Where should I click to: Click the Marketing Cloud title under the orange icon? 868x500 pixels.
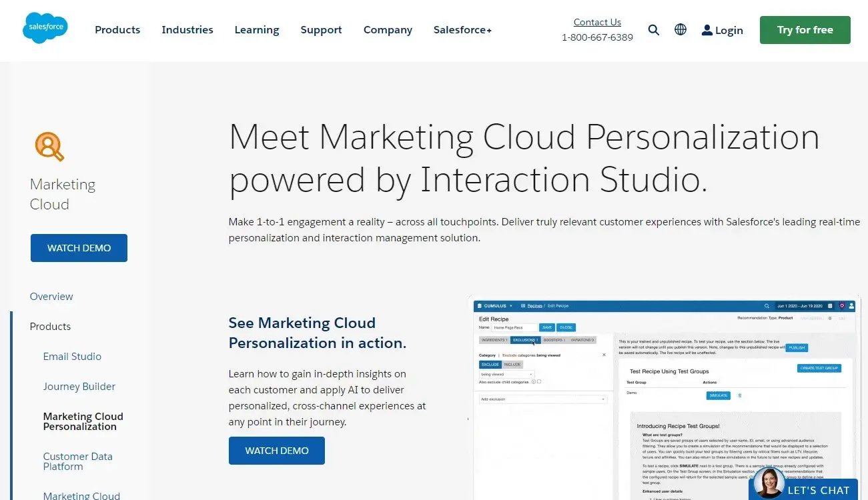pos(63,194)
